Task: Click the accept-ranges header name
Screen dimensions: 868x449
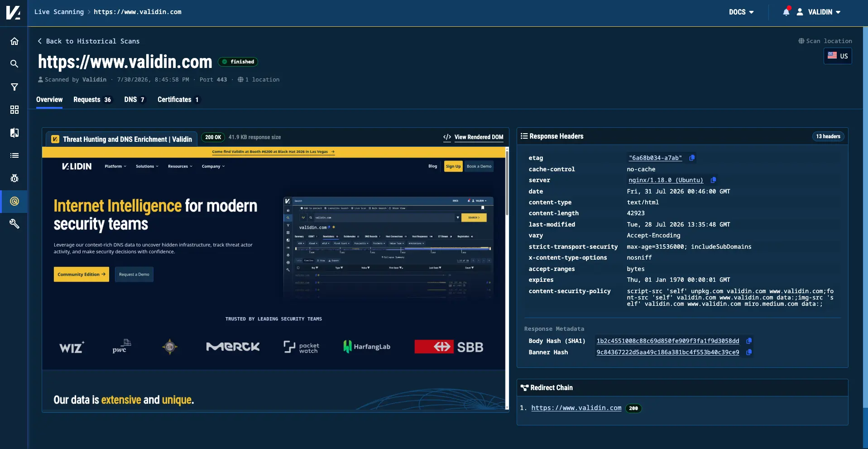Action: [x=551, y=269]
